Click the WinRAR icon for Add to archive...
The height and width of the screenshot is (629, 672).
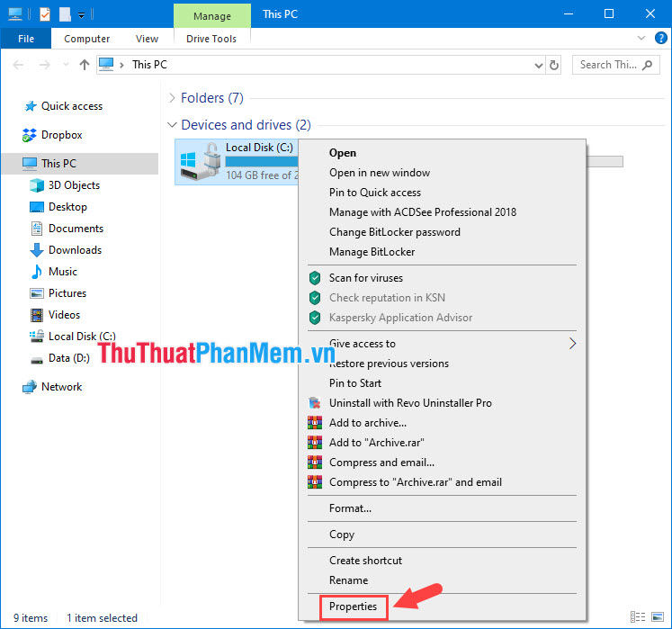(x=315, y=423)
